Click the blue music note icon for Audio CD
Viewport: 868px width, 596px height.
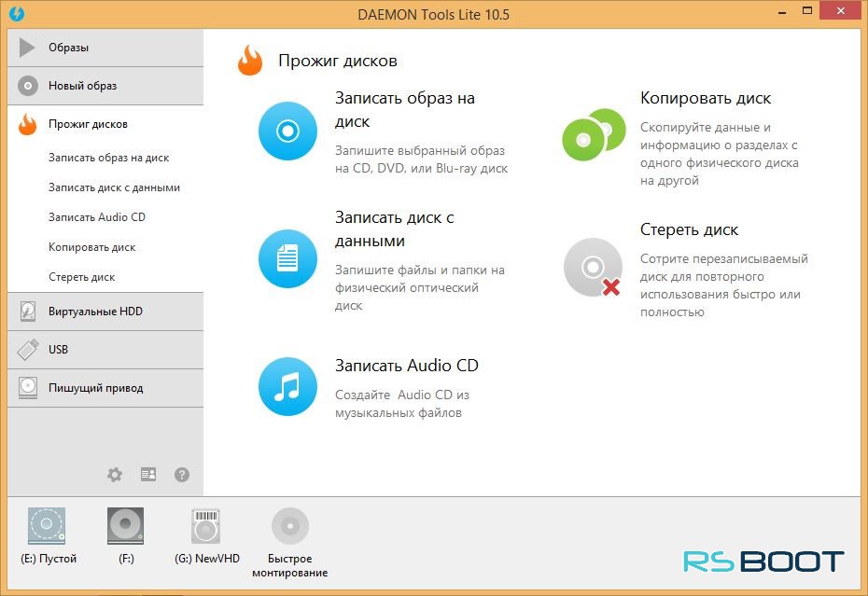click(287, 386)
